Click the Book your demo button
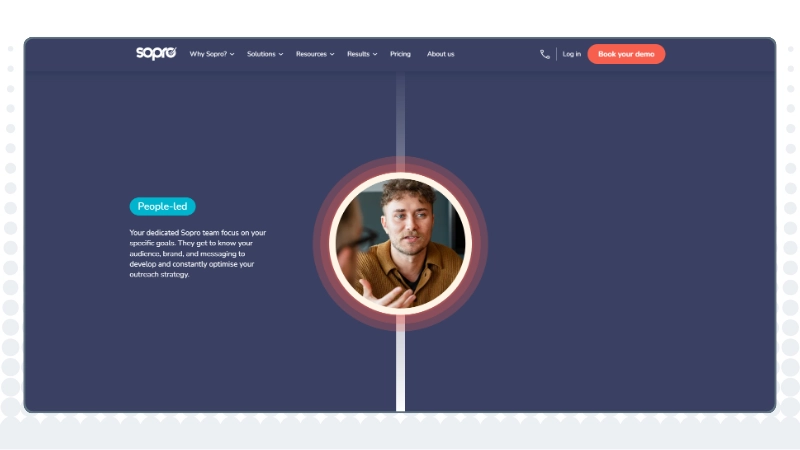Screen dimensions: 800x450 [626, 54]
